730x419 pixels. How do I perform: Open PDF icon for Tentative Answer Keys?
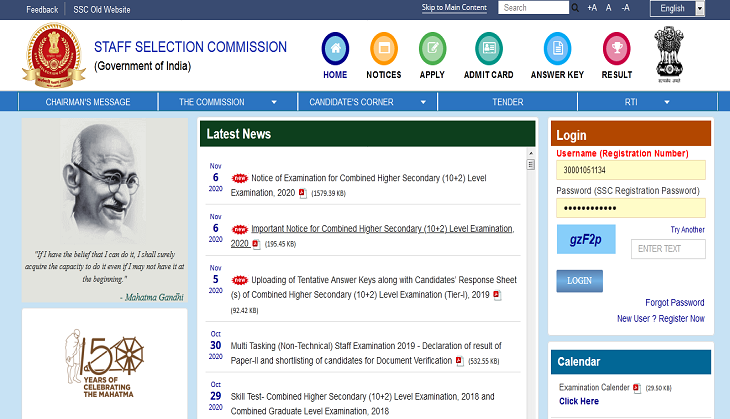point(497,295)
